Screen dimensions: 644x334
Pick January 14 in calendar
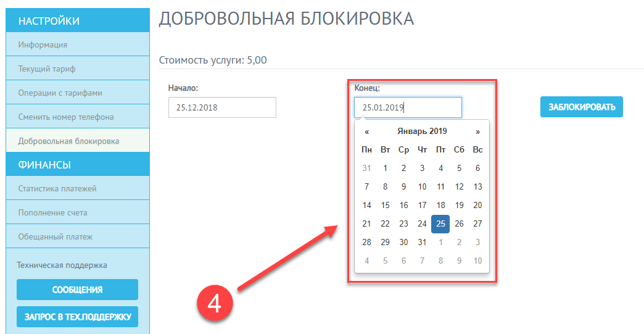point(367,205)
